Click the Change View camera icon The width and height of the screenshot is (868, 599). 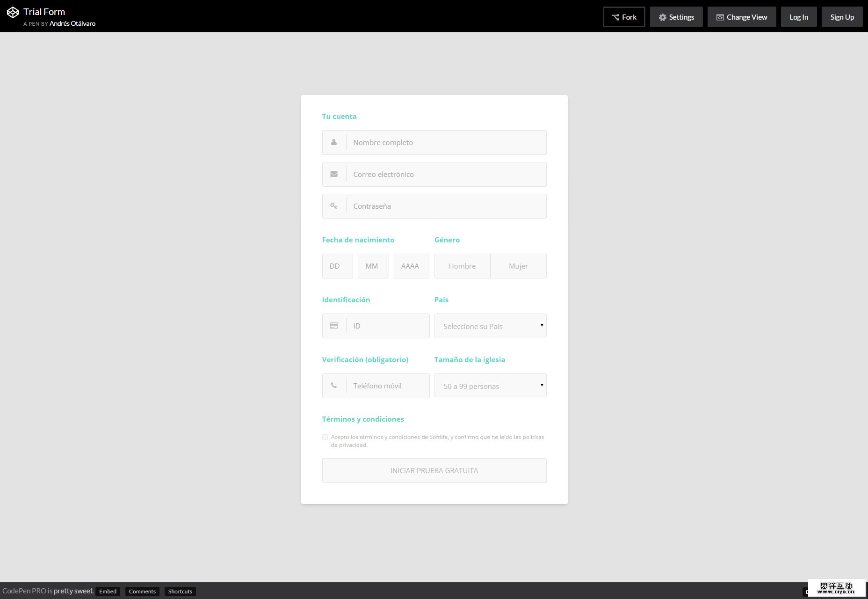[719, 17]
